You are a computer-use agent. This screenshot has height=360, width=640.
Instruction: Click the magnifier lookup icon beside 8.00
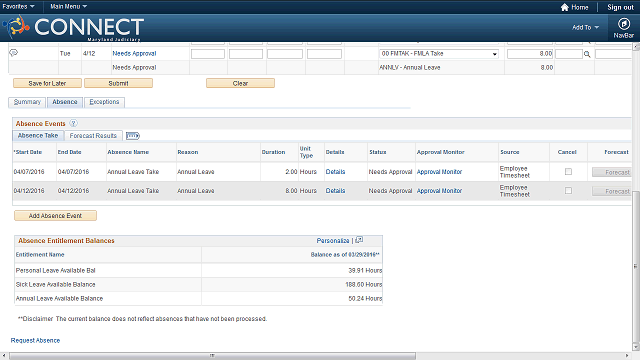[x=587, y=54]
